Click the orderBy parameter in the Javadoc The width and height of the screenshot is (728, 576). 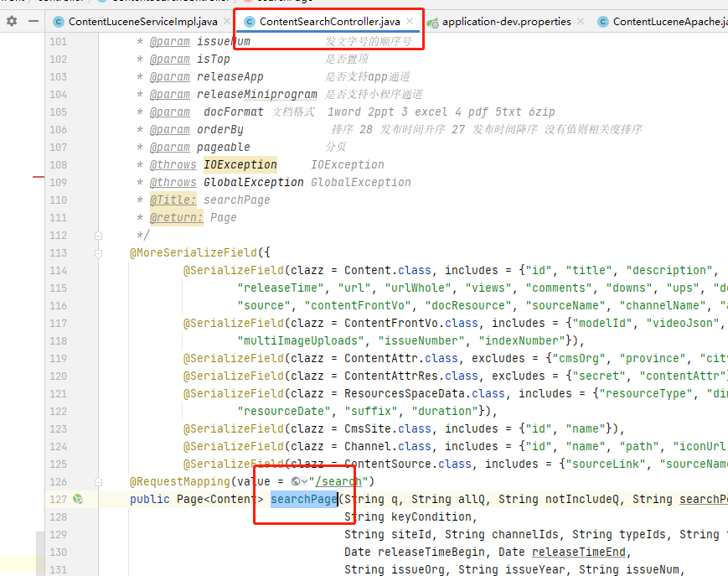click(220, 130)
